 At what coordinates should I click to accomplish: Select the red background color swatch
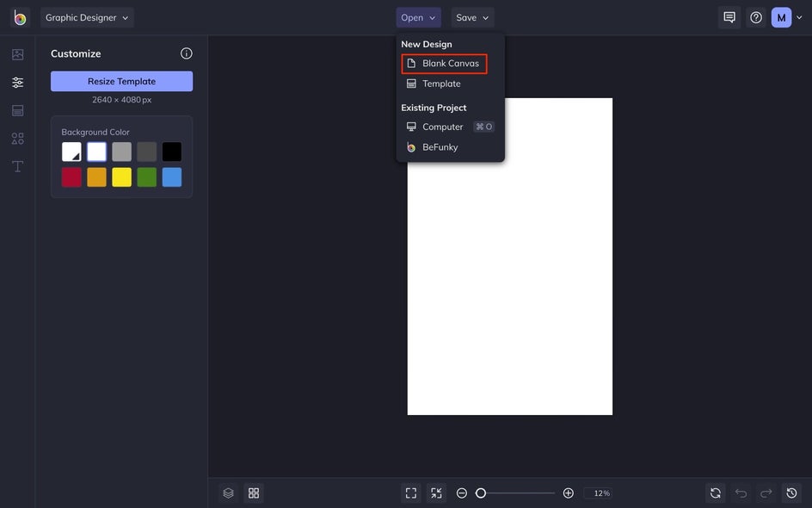coord(71,177)
